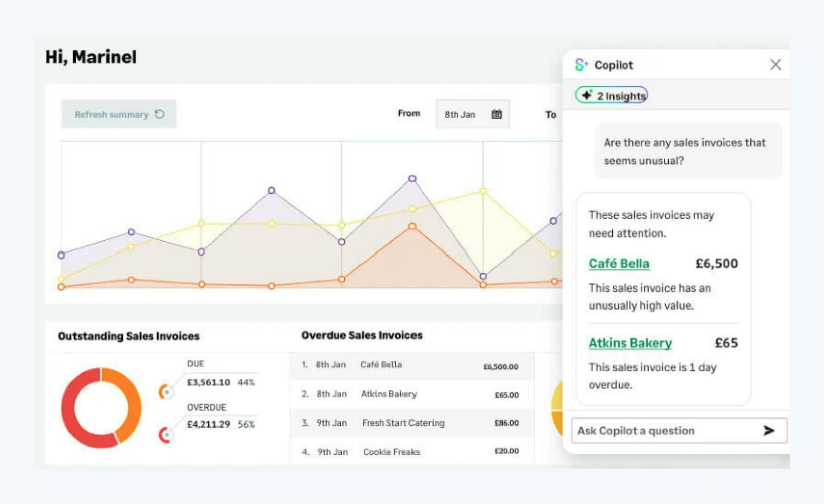
Task: Click the circular refresh arrow icon
Action: coord(160,114)
